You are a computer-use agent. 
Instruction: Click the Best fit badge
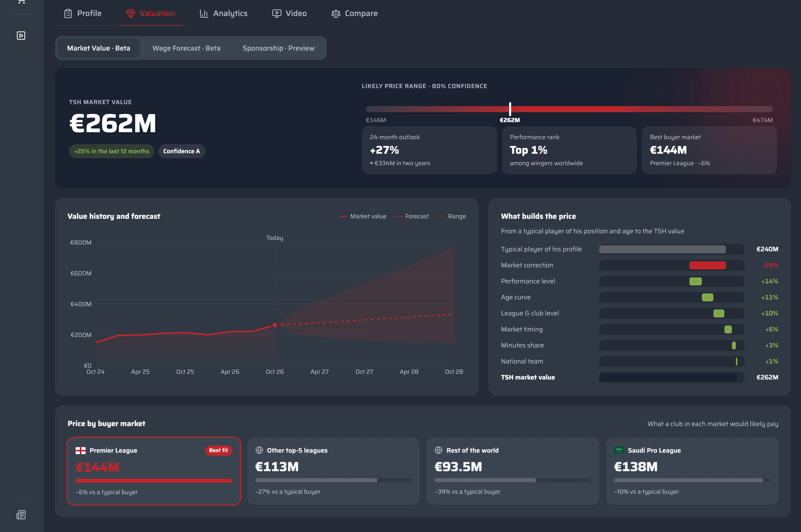pos(219,451)
